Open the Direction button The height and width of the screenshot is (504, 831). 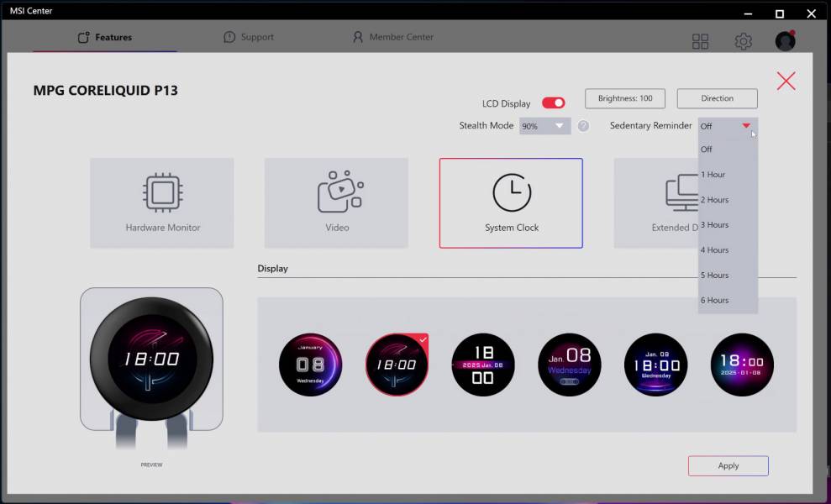click(x=717, y=98)
